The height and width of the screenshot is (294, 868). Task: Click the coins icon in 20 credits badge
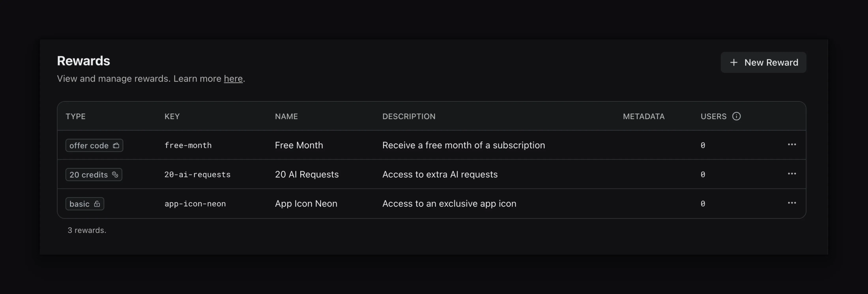point(115,174)
